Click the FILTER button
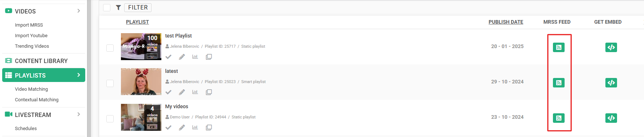This screenshot has height=137, width=644. tap(138, 7)
